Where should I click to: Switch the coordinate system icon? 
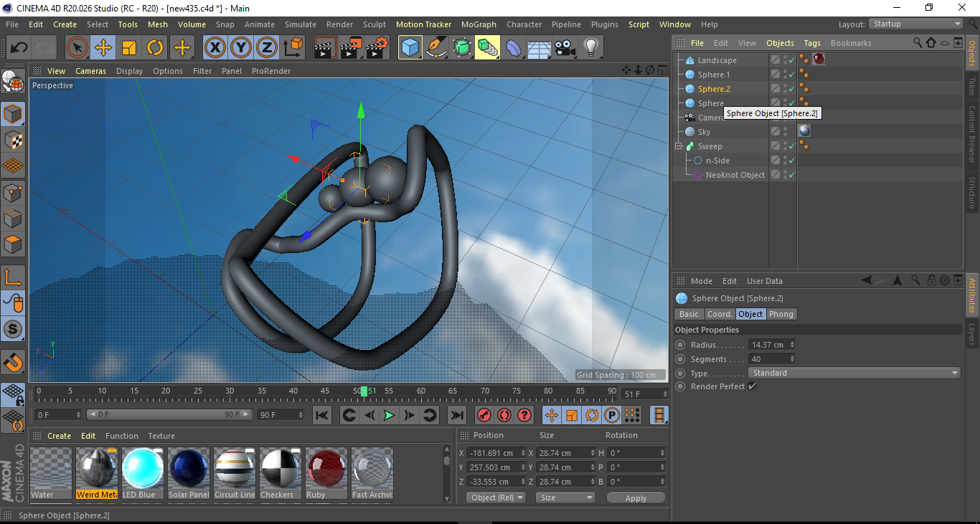[x=293, y=48]
